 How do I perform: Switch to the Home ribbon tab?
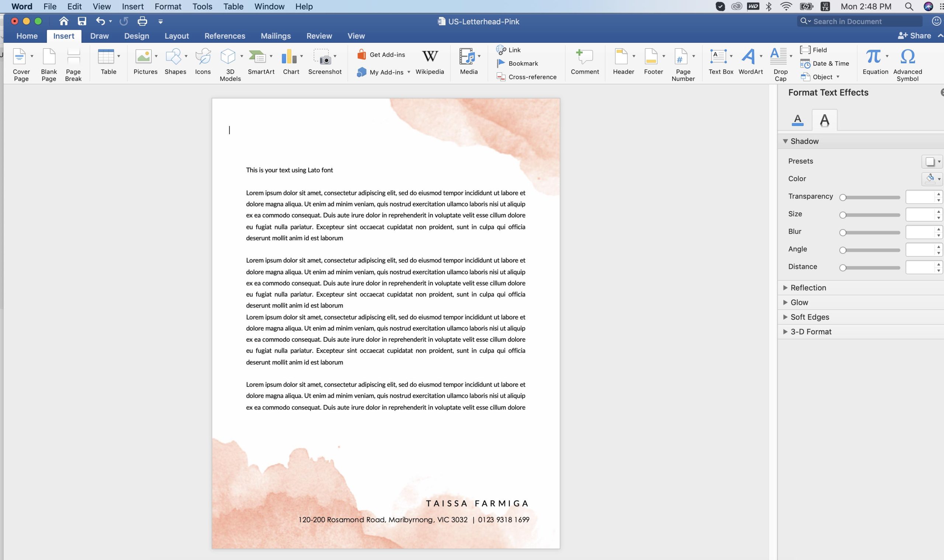point(27,36)
